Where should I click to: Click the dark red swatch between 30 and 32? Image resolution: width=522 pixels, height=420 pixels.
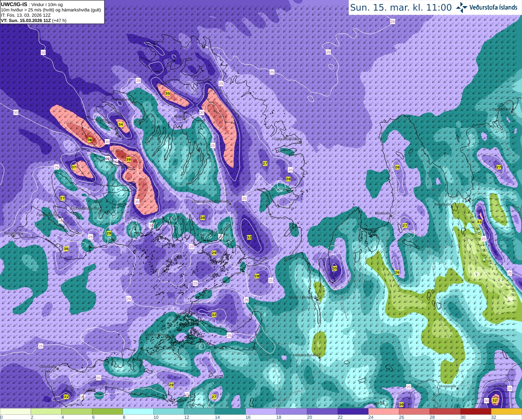[x=476, y=411]
